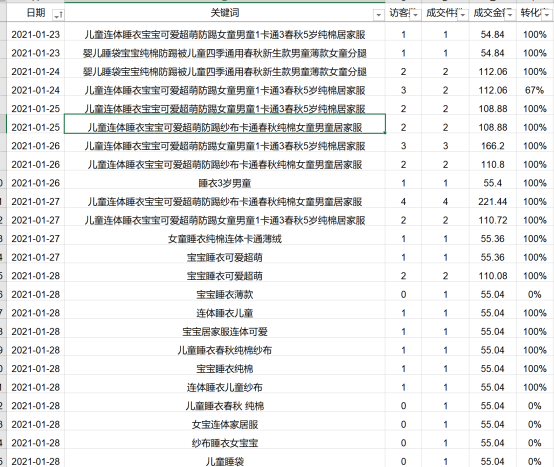Open the 关键词 column filter dropdown
This screenshot has width=554, height=467.
(x=378, y=15)
